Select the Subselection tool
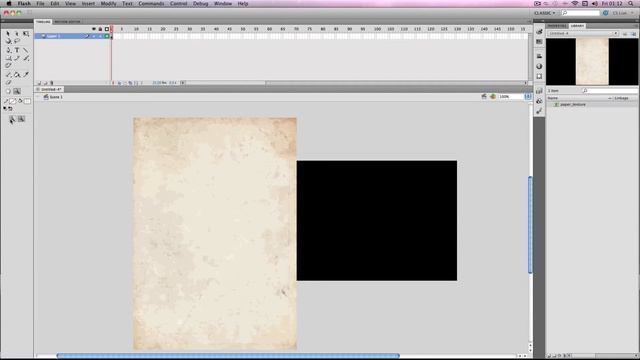Screen dimensions: 640x360 [17, 33]
